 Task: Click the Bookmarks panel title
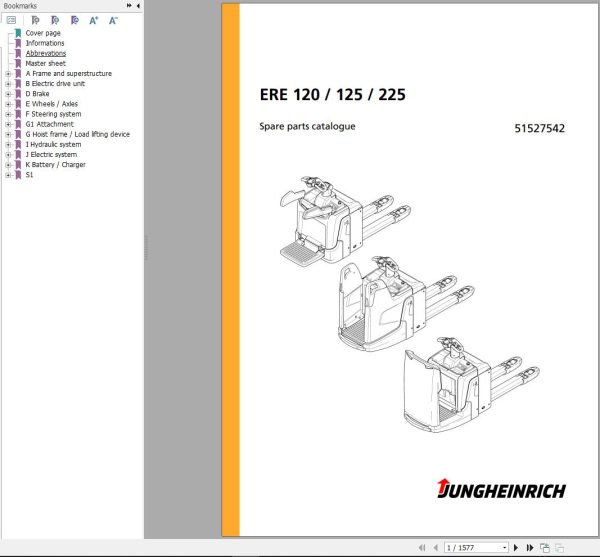[x=20, y=6]
